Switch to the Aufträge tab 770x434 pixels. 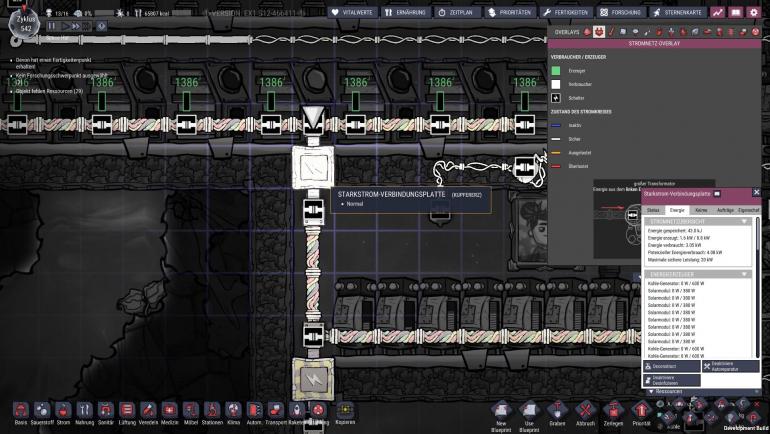pyautogui.click(x=725, y=210)
